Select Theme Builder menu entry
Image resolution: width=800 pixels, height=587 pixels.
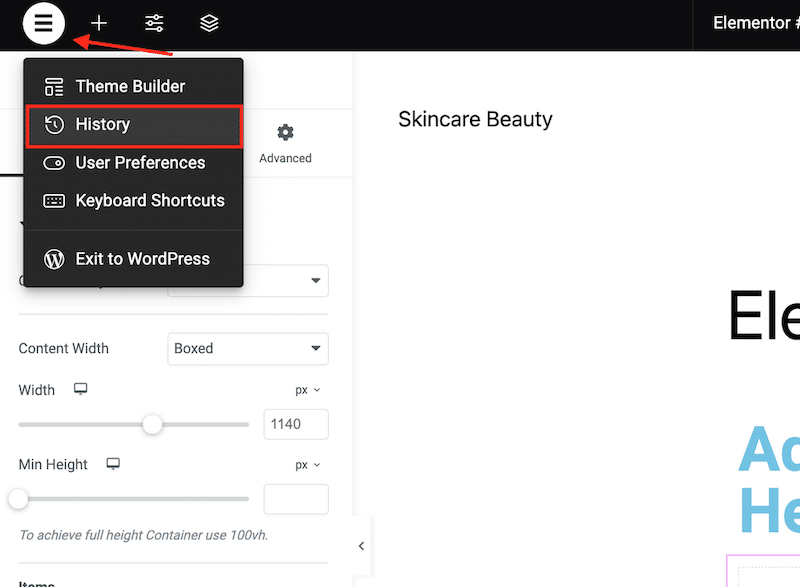(133, 86)
